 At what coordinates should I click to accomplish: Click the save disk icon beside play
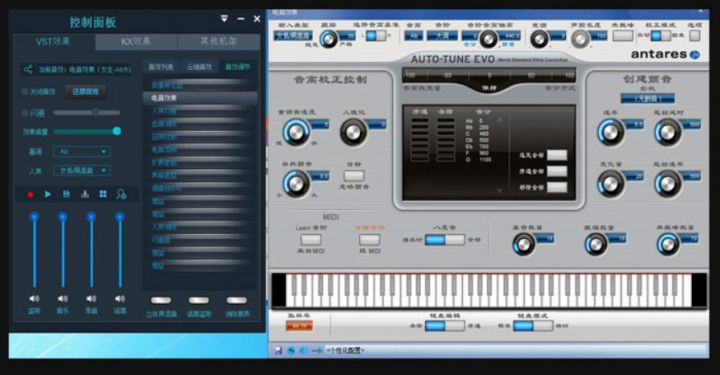[66, 194]
